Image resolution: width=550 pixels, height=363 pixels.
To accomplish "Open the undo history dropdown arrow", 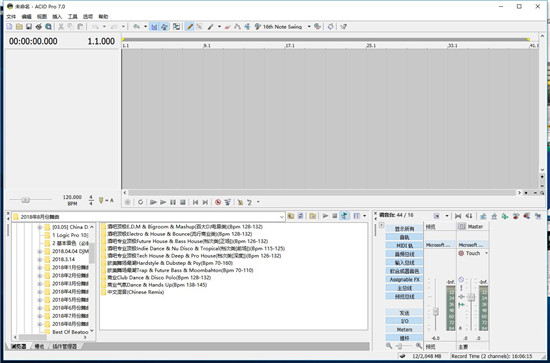I will coord(104,27).
